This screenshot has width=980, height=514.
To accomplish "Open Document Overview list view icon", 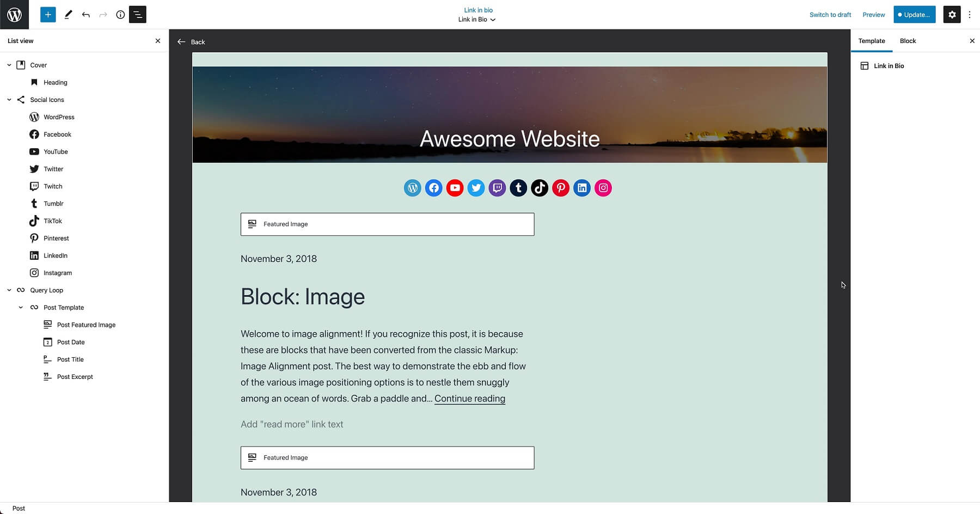I will point(137,14).
